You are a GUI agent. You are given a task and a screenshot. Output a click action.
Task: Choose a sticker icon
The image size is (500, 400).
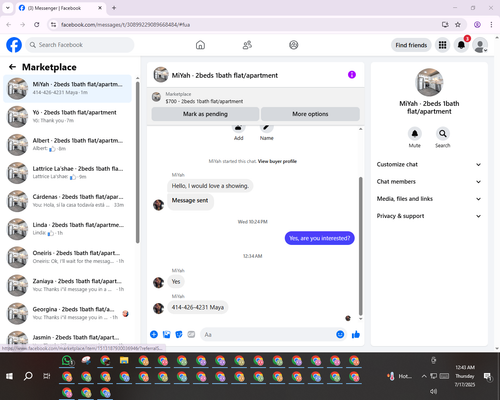pos(179,334)
